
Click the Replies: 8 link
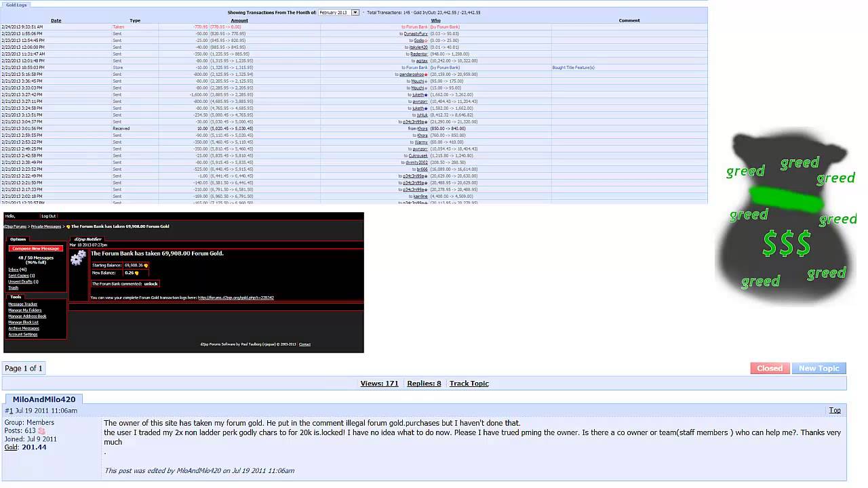pos(424,384)
